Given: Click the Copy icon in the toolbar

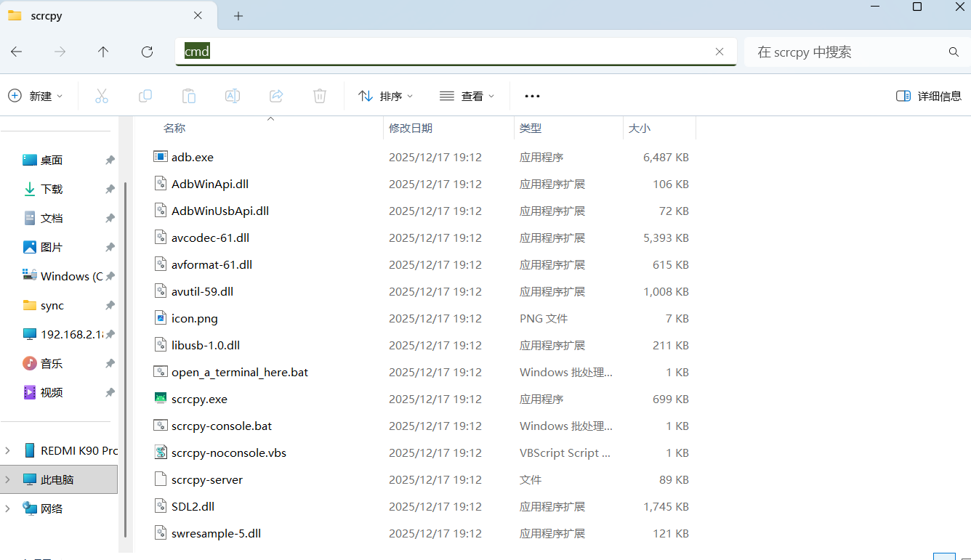Looking at the screenshot, I should [145, 96].
